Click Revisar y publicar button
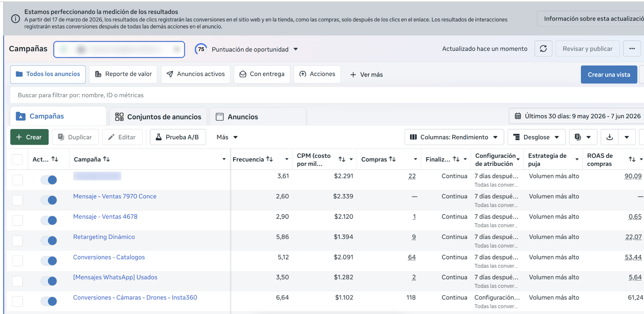This screenshot has height=314, width=644. tap(587, 49)
